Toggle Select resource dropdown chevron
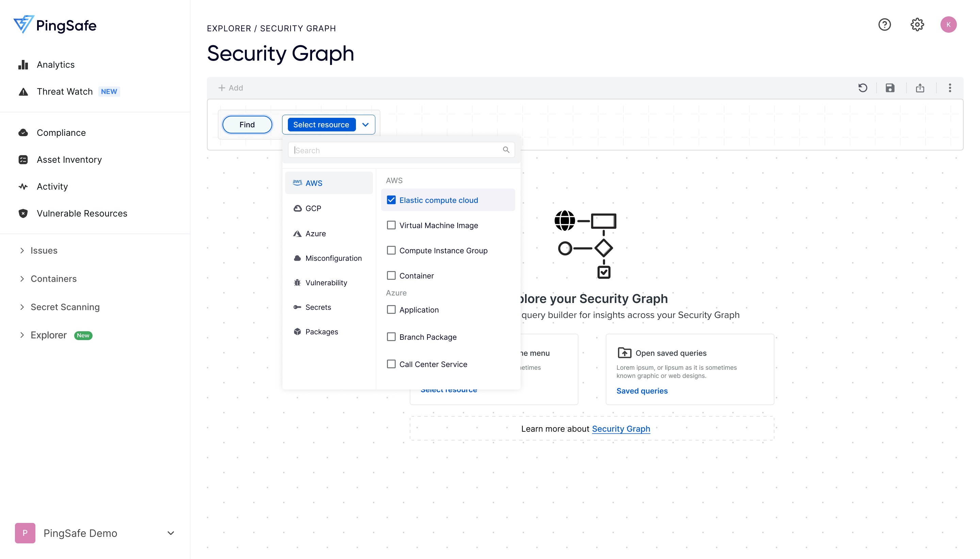This screenshot has width=980, height=559. coord(365,124)
